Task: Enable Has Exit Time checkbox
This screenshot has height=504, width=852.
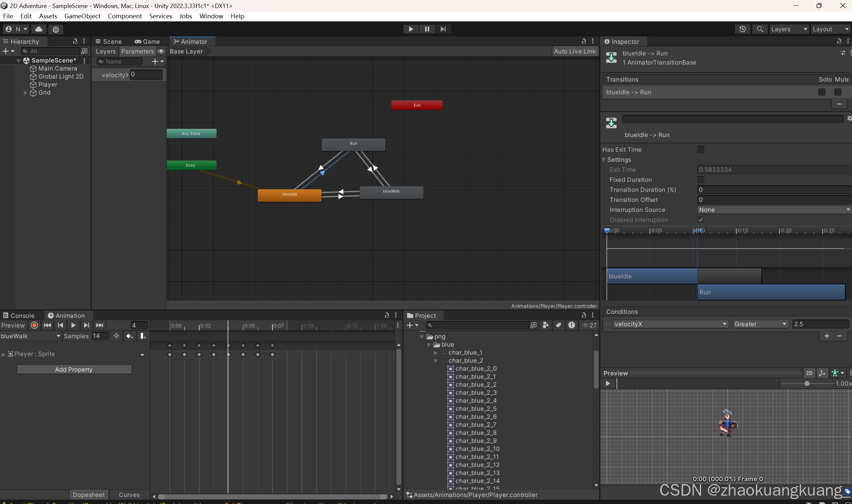Action: click(x=700, y=149)
